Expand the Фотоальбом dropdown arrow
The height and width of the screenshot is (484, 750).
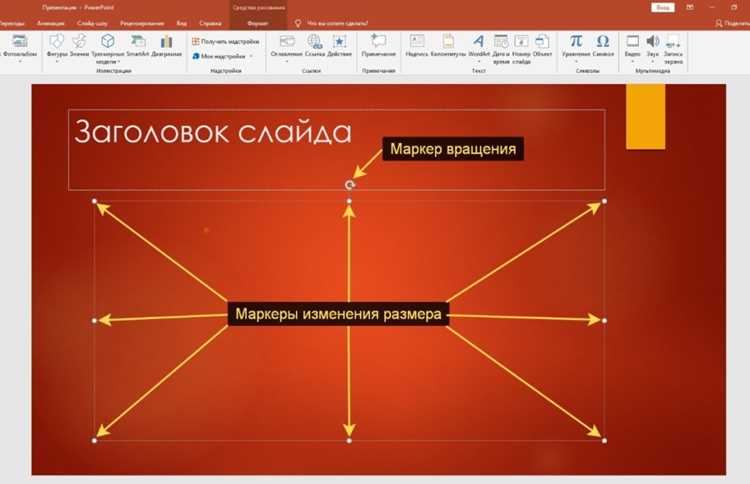pyautogui.click(x=20, y=61)
